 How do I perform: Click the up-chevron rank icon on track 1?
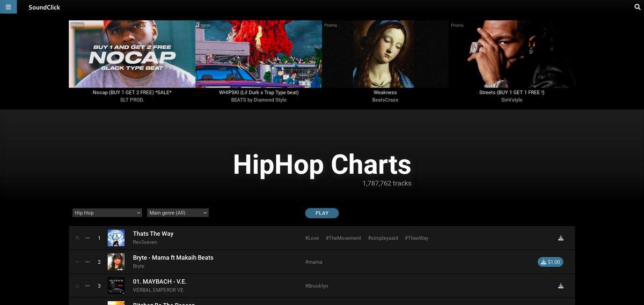(77, 238)
